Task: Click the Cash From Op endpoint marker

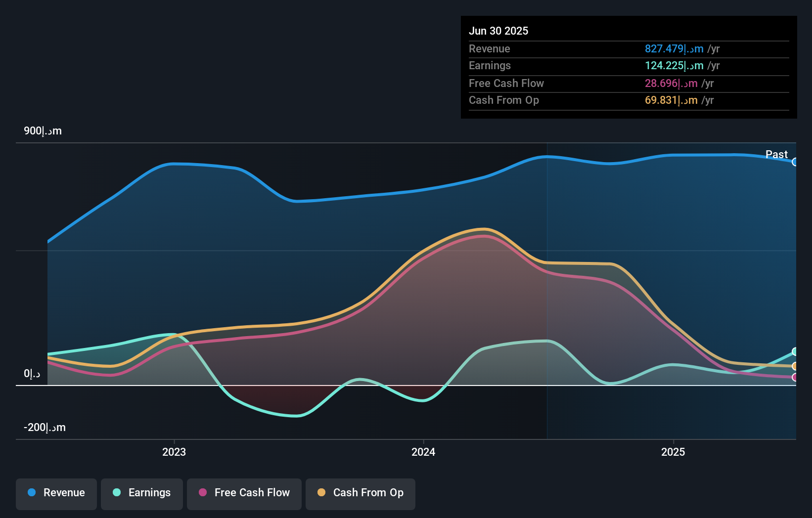Action: pos(795,366)
